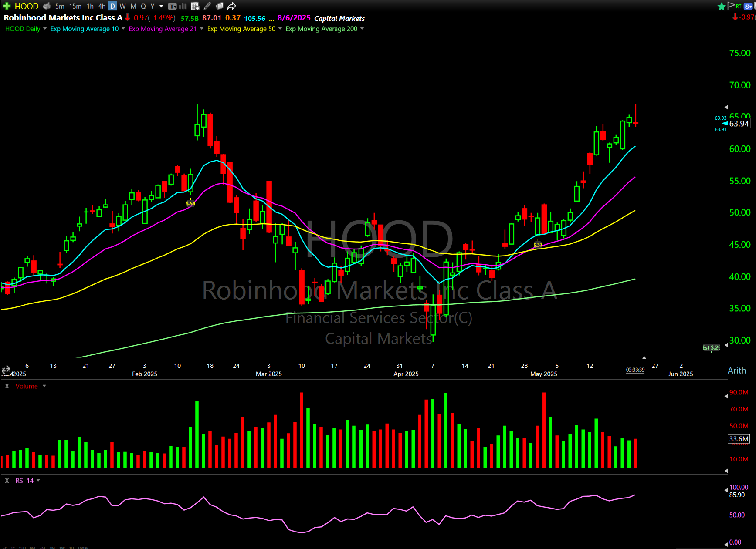756x549 pixels.
Task: Click the green star favorite icon
Action: click(x=722, y=6)
